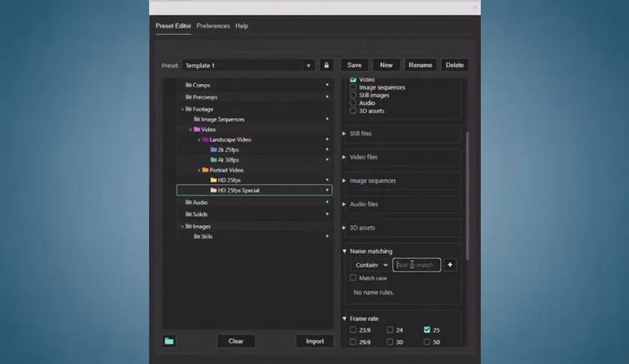This screenshot has width=629, height=364.
Task: Click the Clear button
Action: (236, 341)
